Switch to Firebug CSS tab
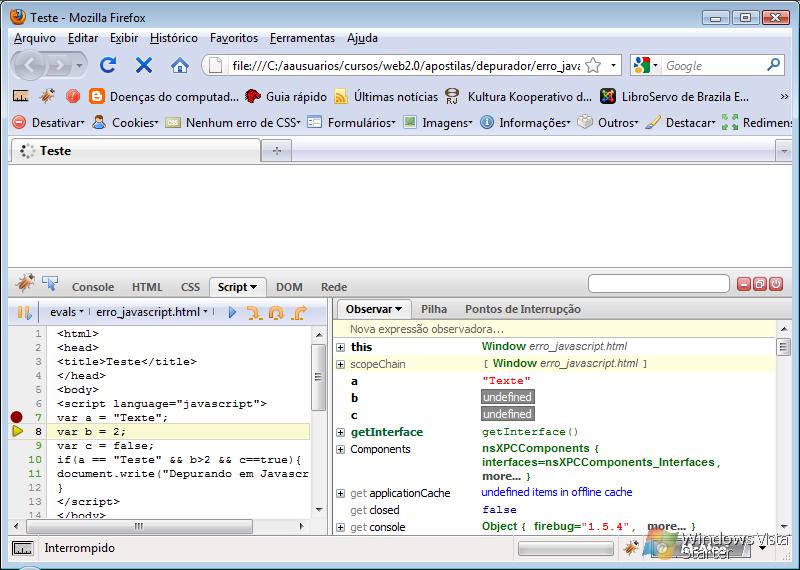The width and height of the screenshot is (800, 570). coord(190,287)
